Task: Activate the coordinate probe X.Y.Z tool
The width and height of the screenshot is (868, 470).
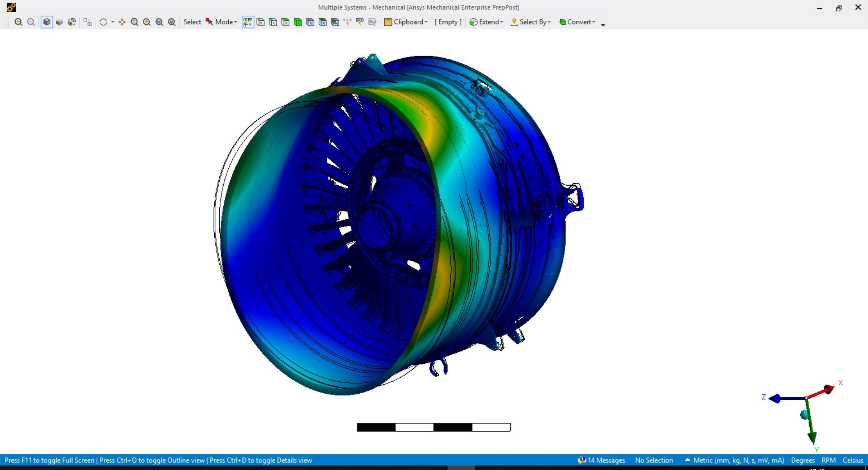Action: tap(347, 22)
